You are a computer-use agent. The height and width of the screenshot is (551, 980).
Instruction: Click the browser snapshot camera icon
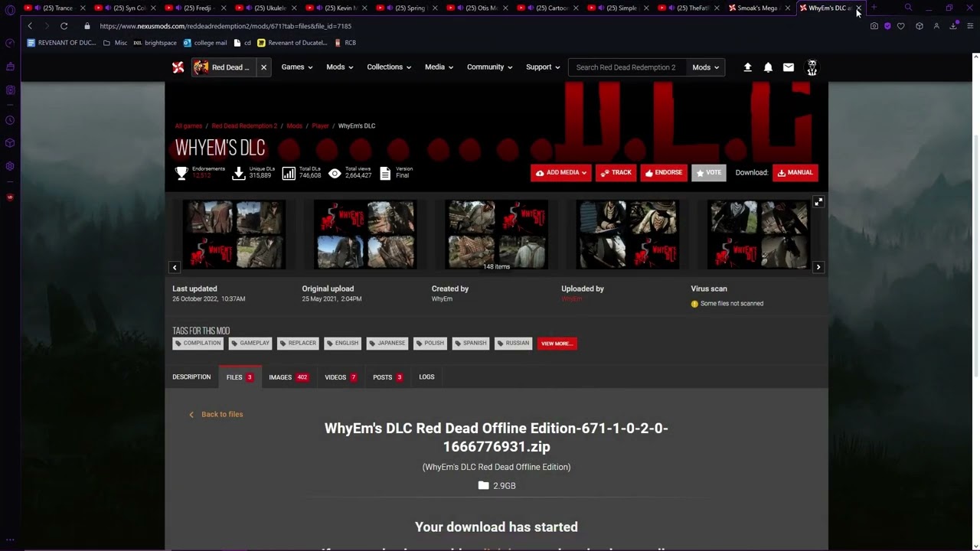(x=874, y=26)
